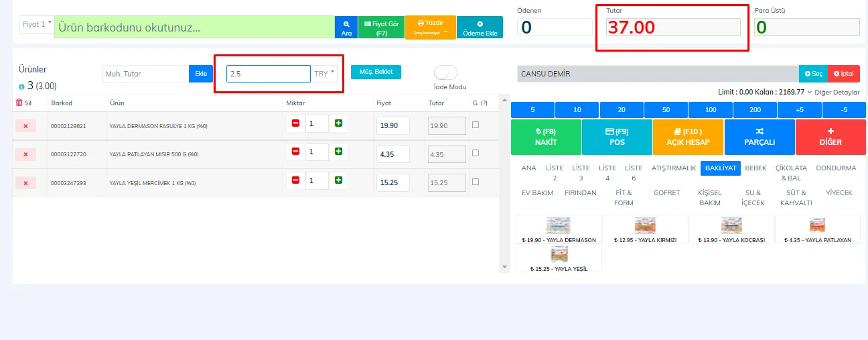The height and width of the screenshot is (340, 868).
Task: Open EV BAKIM category tab
Action: (x=537, y=192)
